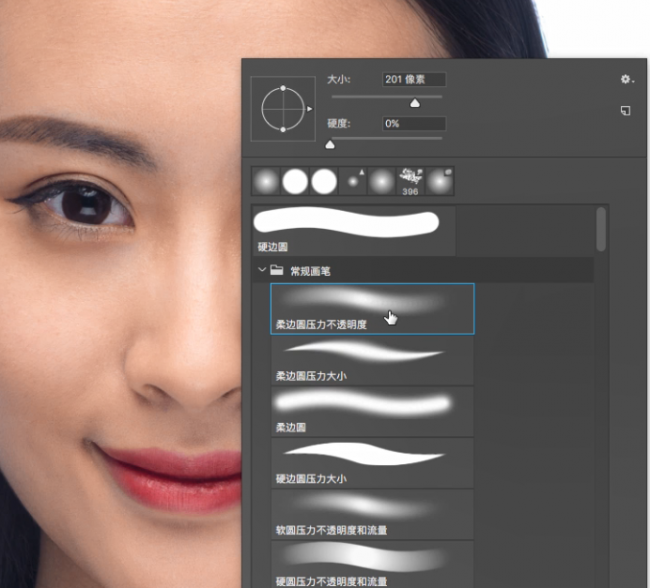Click the brush size slider handle
Viewport: 650px width, 588px height.
(415, 103)
